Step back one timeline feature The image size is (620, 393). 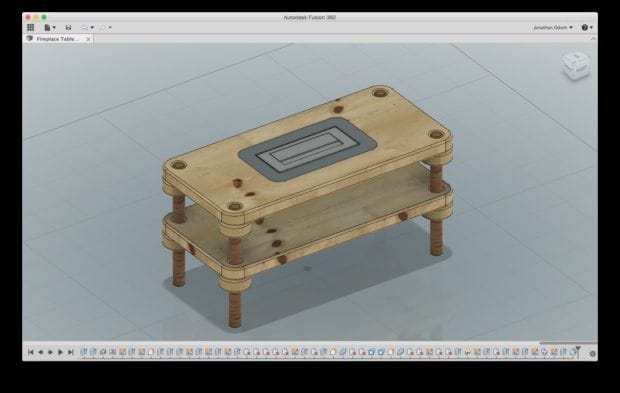coord(40,352)
